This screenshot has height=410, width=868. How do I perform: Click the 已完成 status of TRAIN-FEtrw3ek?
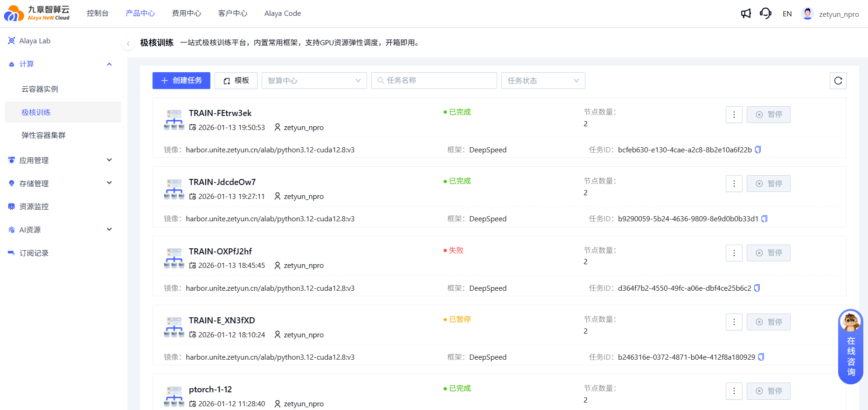point(457,112)
